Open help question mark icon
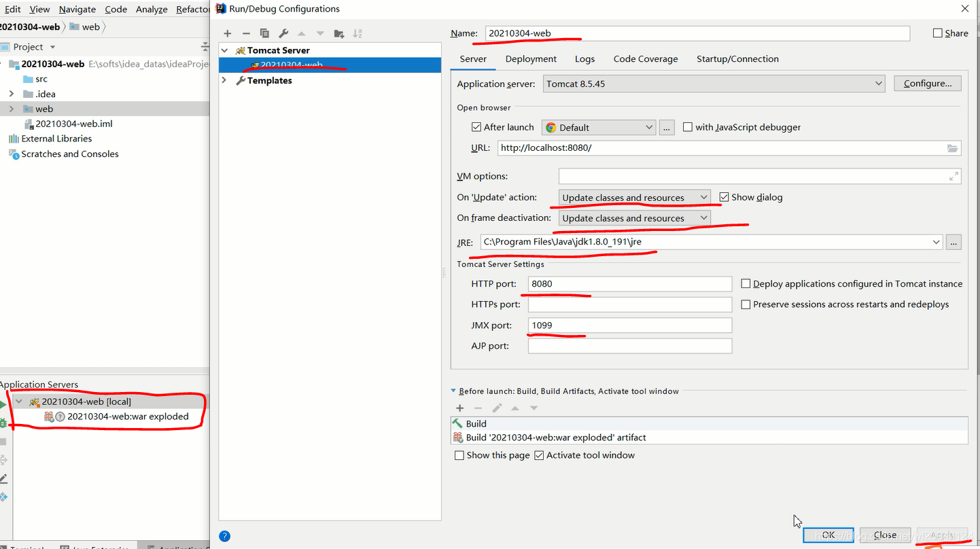Image resolution: width=980 pixels, height=549 pixels. pyautogui.click(x=225, y=535)
